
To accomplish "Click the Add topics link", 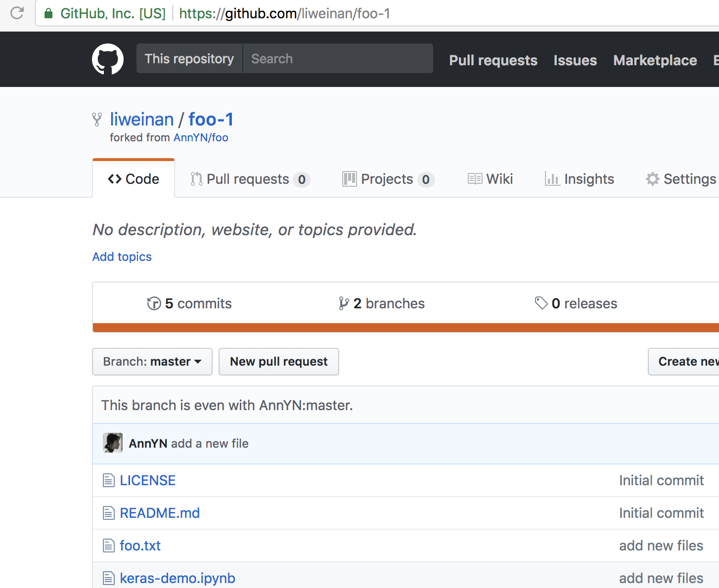I will pos(122,256).
